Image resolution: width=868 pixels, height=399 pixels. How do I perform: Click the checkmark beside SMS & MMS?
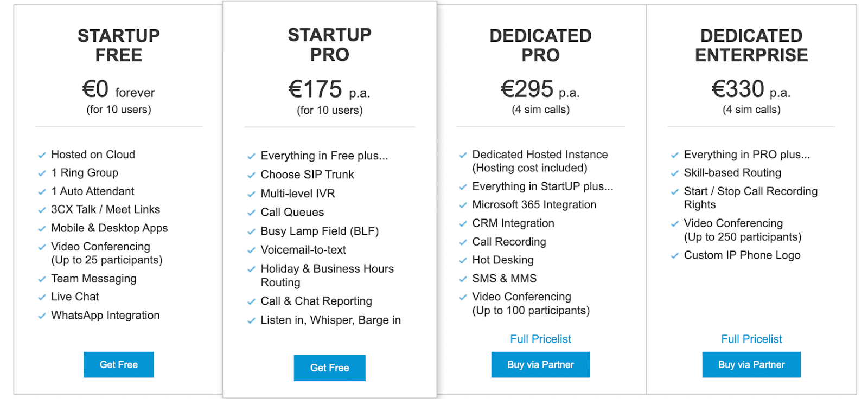coord(462,278)
